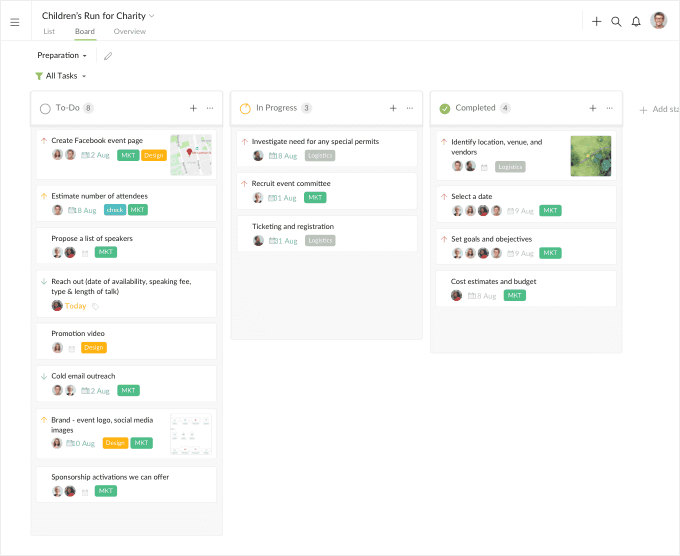This screenshot has width=680, height=556.
Task: Open To-Do column more options
Action: click(x=210, y=108)
